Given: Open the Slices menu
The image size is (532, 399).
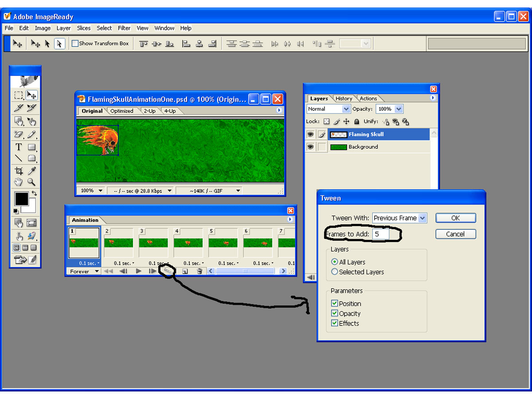Looking at the screenshot, I should (x=84, y=28).
